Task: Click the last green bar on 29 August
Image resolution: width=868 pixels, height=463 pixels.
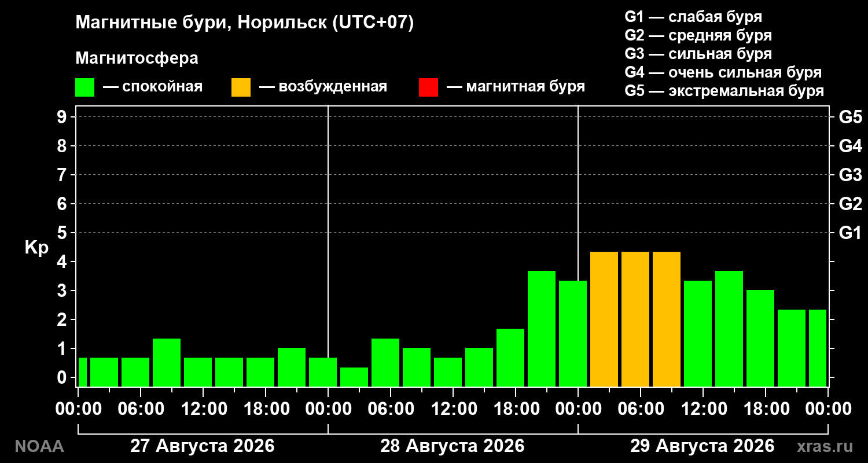Action: click(818, 348)
